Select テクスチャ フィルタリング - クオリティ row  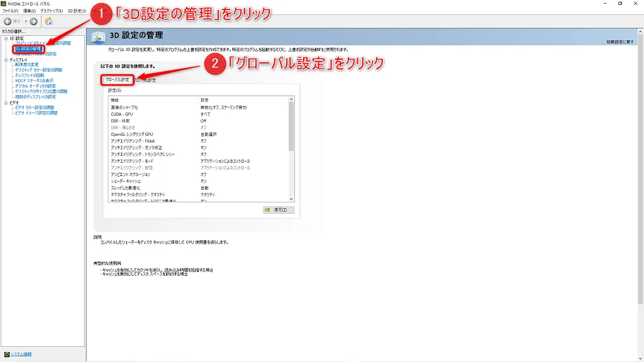199,195
